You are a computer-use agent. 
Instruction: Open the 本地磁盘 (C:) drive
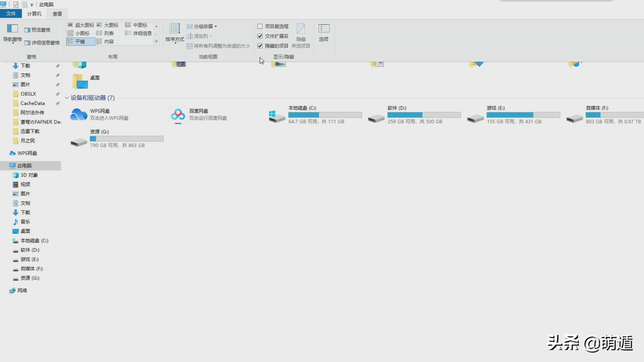click(x=277, y=116)
